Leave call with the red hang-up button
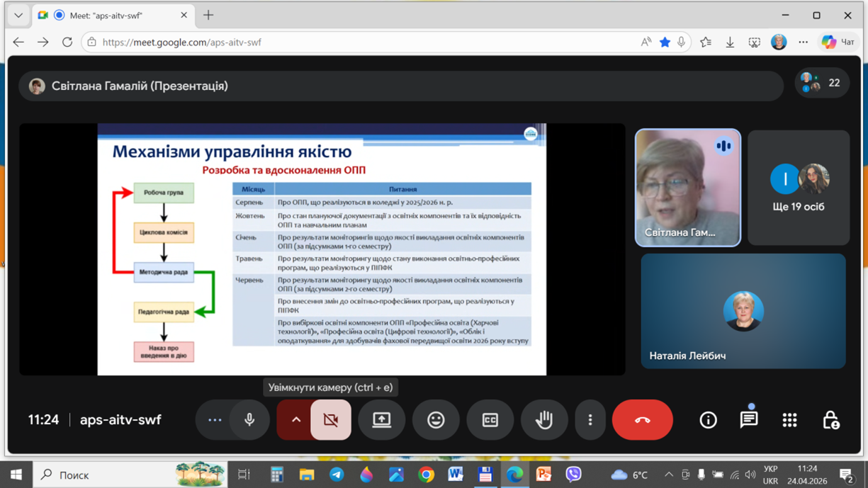 pyautogui.click(x=643, y=420)
